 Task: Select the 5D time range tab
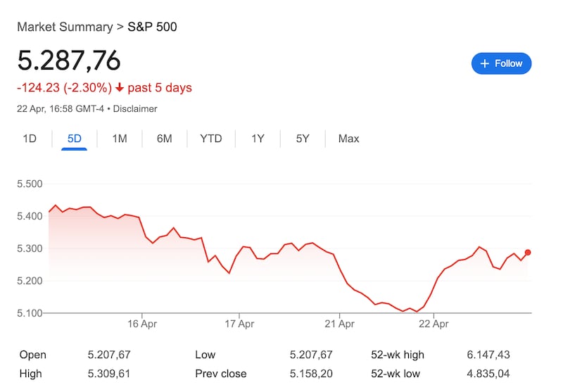75,139
